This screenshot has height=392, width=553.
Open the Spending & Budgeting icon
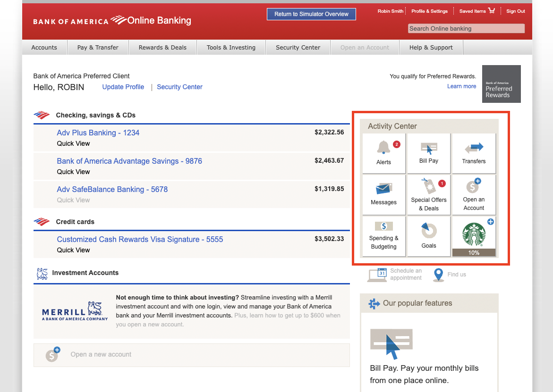384,226
